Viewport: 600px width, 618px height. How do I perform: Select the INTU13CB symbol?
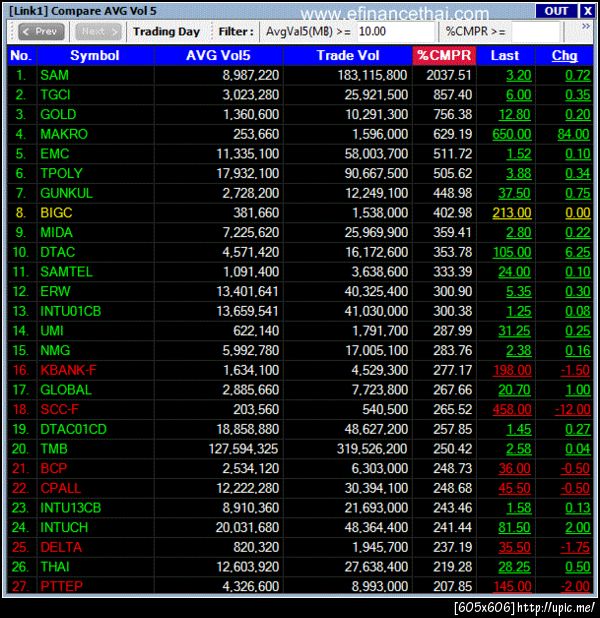(71, 508)
